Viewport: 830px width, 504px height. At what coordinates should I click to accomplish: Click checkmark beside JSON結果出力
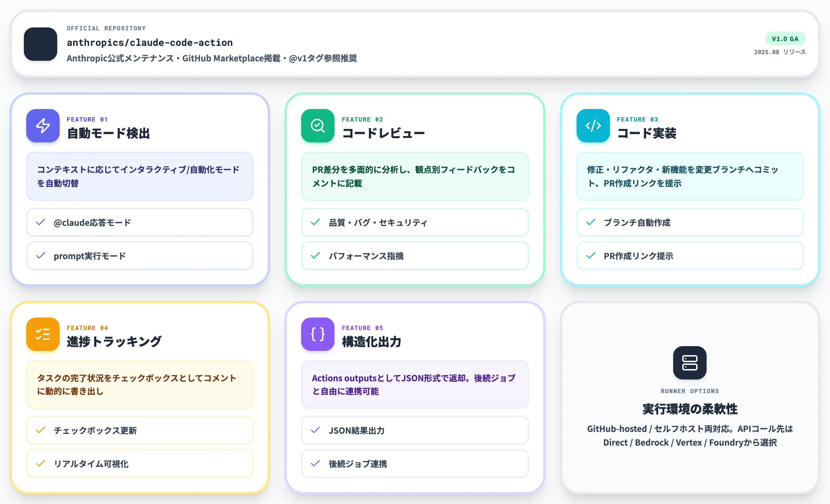coord(315,430)
